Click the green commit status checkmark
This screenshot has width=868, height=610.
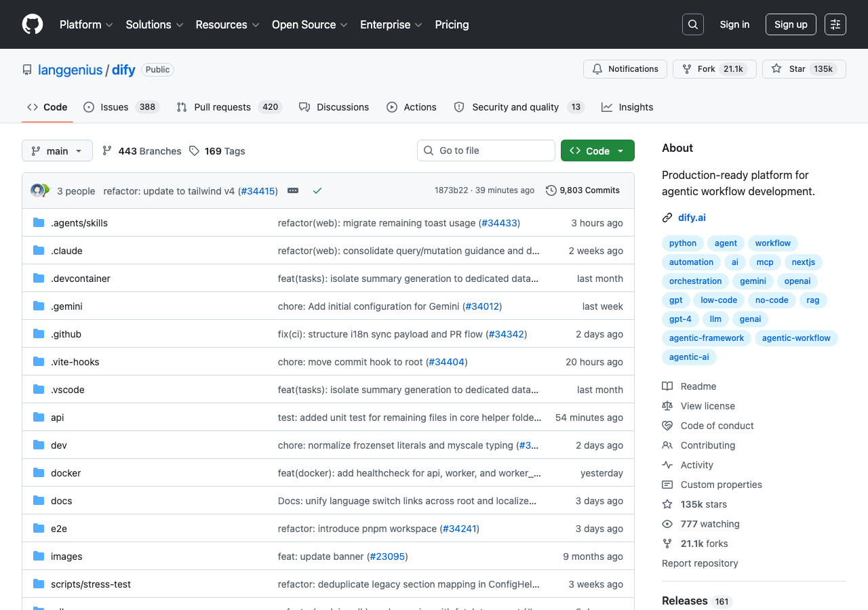pyautogui.click(x=317, y=190)
